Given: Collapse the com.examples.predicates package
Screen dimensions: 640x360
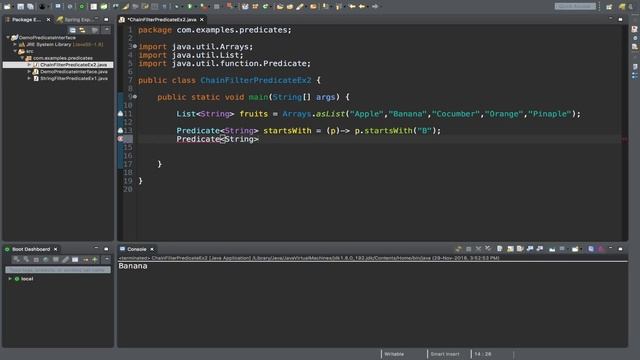Looking at the screenshot, I should [x=22, y=58].
